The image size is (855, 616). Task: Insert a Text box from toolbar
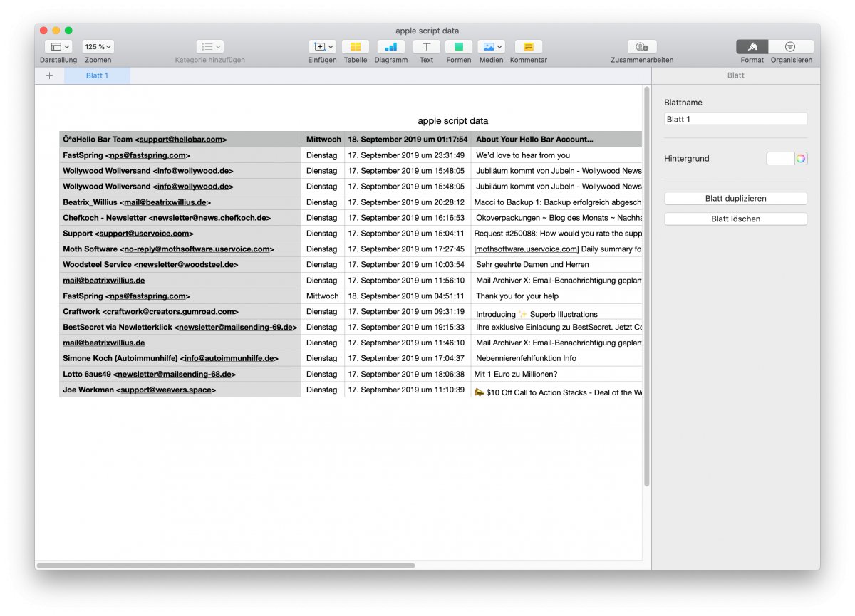pos(426,47)
